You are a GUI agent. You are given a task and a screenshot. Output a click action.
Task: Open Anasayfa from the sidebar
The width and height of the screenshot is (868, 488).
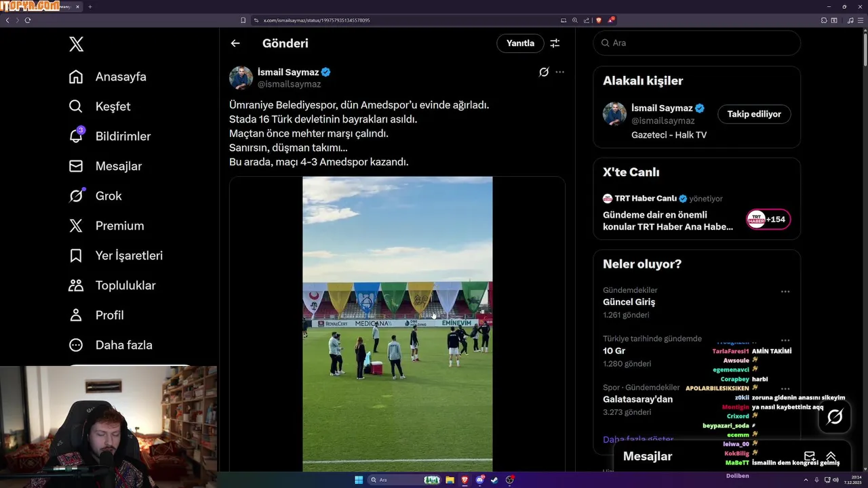(x=108, y=77)
